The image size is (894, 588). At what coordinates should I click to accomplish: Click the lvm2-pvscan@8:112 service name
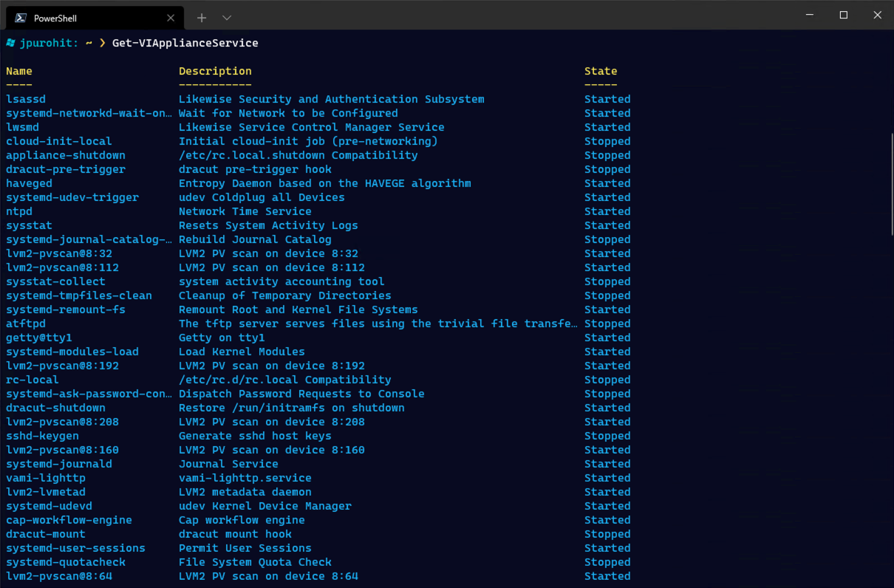62,267
